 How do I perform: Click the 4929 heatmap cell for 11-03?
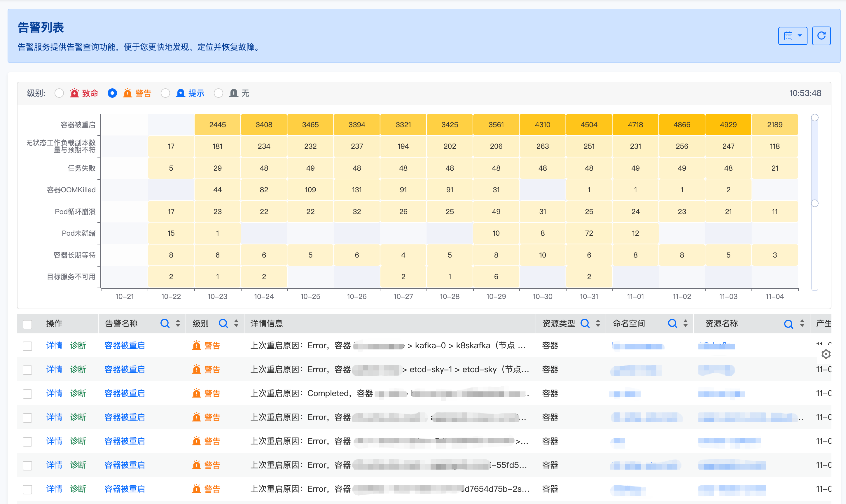(728, 125)
